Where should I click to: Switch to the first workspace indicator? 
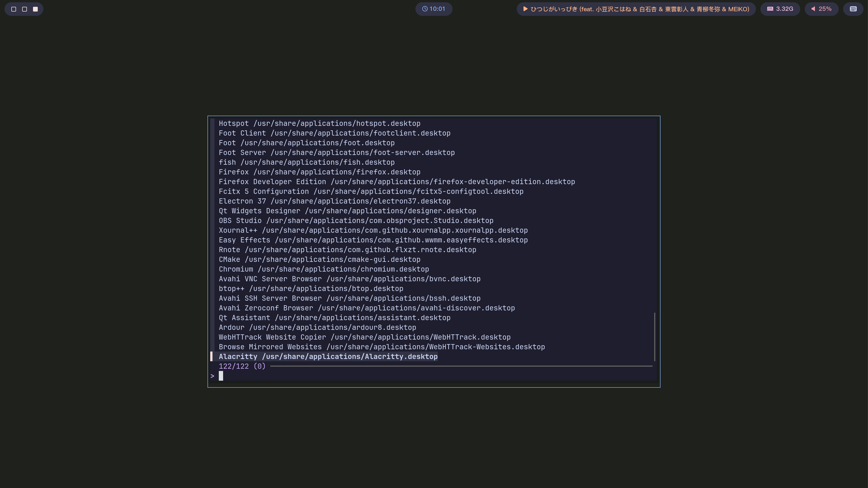[14, 9]
